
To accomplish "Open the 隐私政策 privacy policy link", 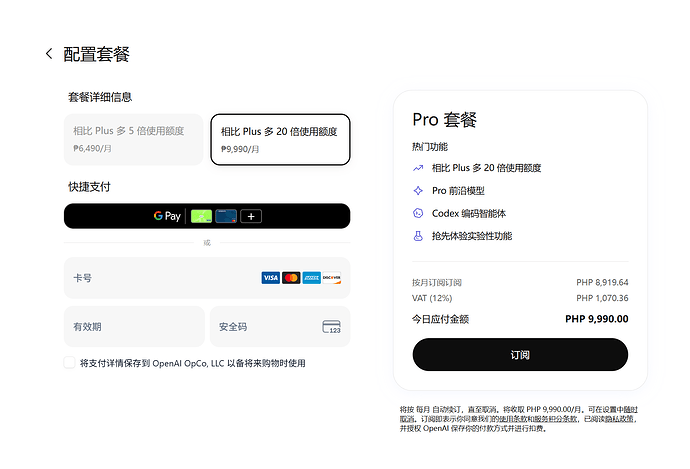I will 620,419.
